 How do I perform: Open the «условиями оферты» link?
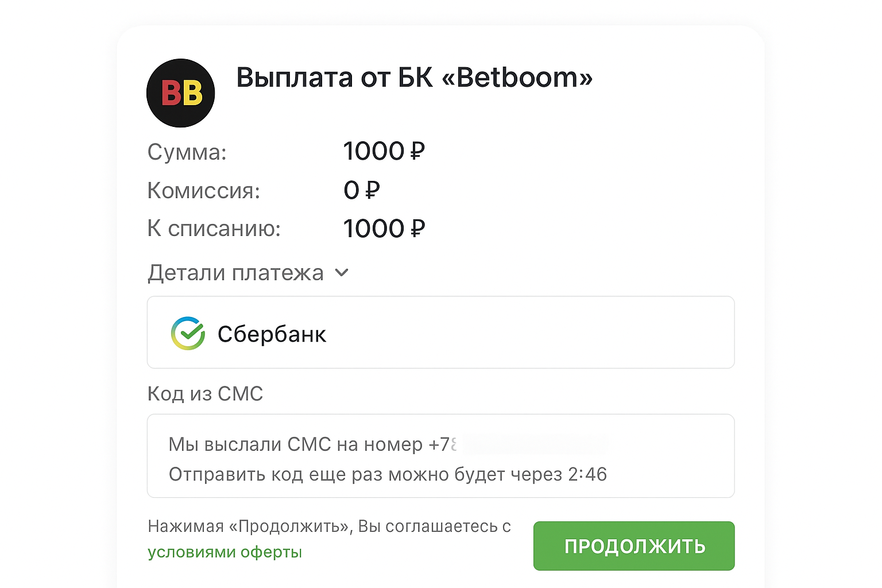[224, 552]
